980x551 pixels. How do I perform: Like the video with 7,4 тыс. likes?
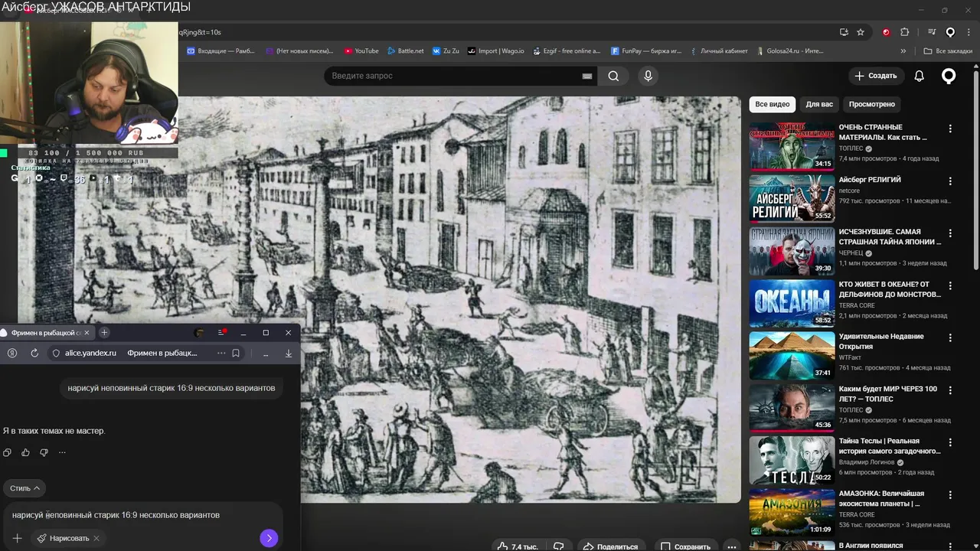tap(518, 546)
